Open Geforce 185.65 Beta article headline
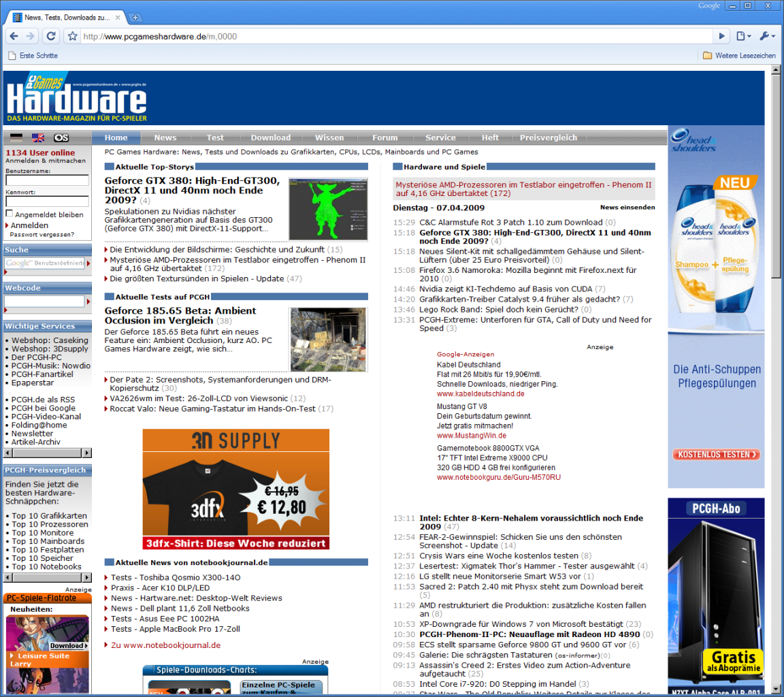Image resolution: width=784 pixels, height=697 pixels. (180, 316)
